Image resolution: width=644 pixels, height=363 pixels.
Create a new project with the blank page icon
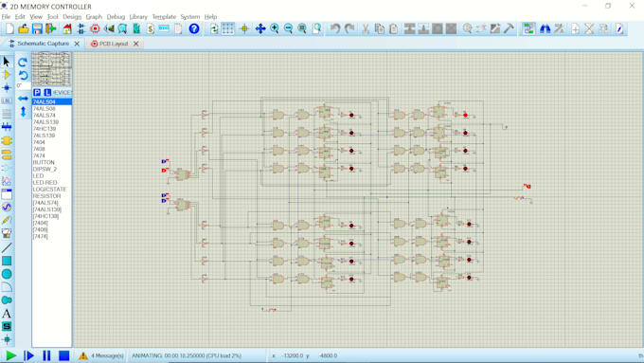[x=9, y=28]
